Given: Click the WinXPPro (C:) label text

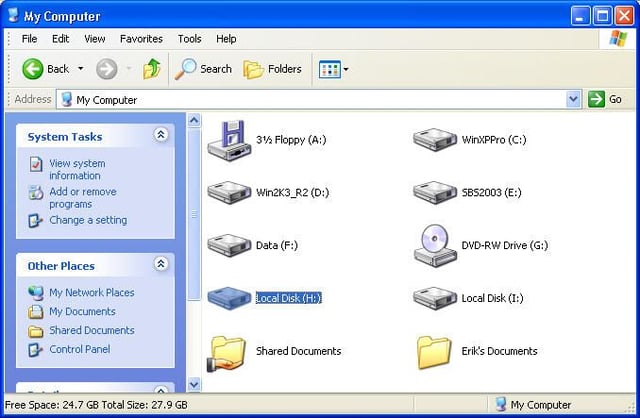Looking at the screenshot, I should click(494, 140).
